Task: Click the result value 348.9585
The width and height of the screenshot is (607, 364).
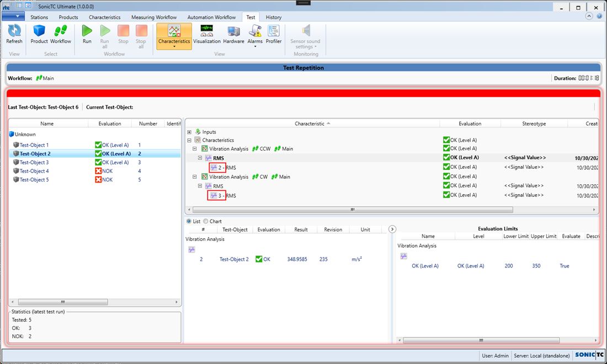Action: [297, 259]
